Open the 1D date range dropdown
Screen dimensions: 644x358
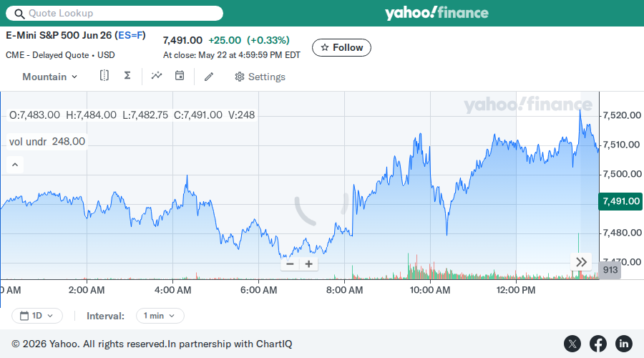coord(37,316)
